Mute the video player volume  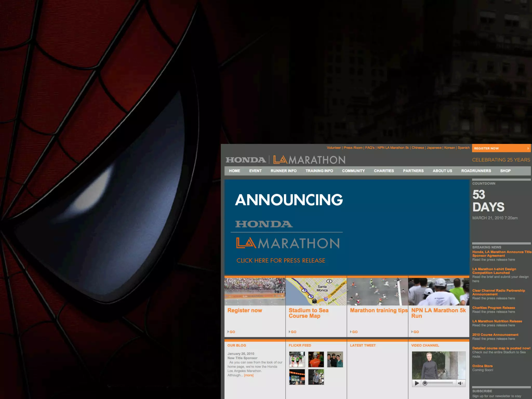[460, 383]
